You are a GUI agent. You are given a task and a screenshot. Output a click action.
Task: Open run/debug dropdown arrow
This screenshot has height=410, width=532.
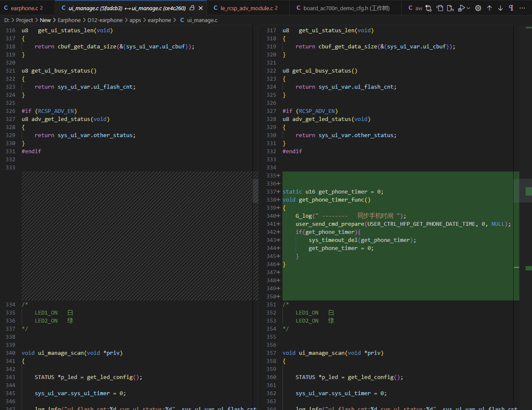[x=468, y=8]
